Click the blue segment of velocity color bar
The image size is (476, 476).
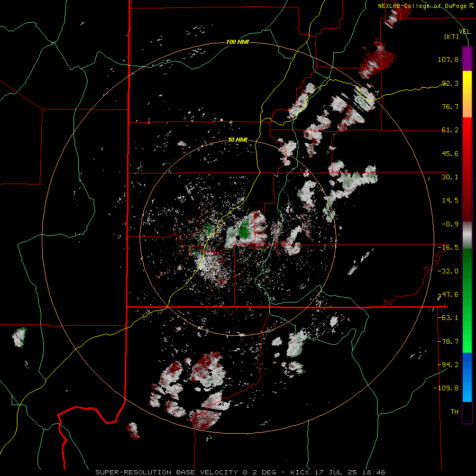click(467, 377)
